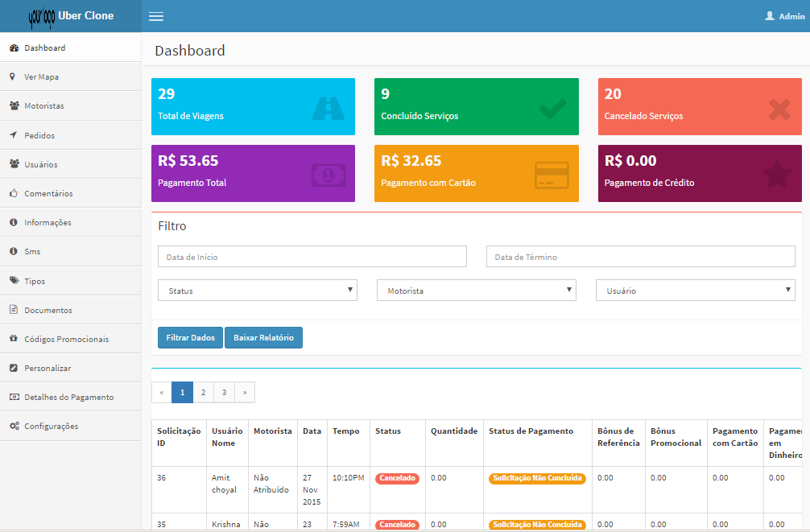Toggle sidebar with the hamburger menu icon

(156, 17)
